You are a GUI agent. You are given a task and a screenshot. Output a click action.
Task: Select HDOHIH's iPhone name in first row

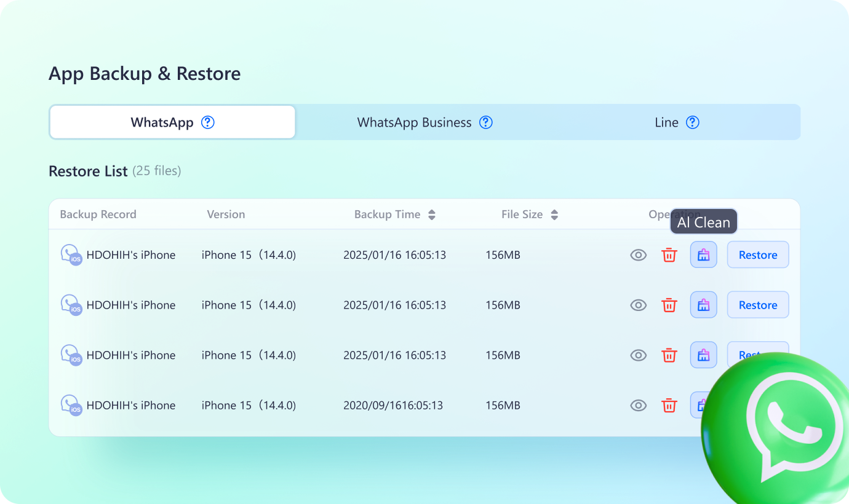pos(131,255)
